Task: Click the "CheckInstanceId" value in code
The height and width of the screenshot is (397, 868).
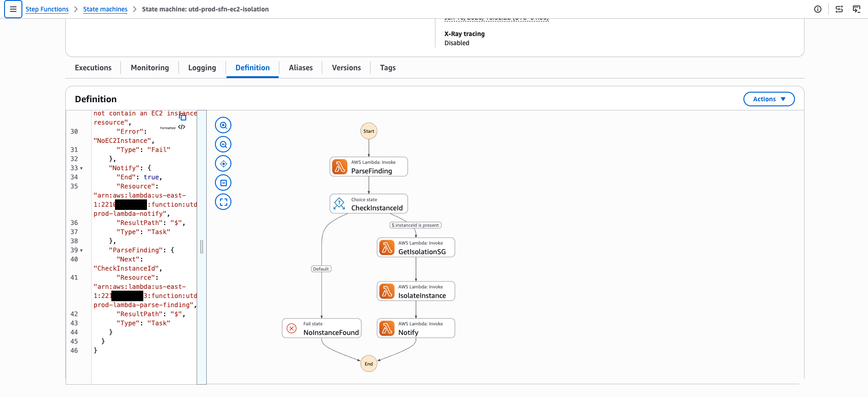Action: pos(126,268)
